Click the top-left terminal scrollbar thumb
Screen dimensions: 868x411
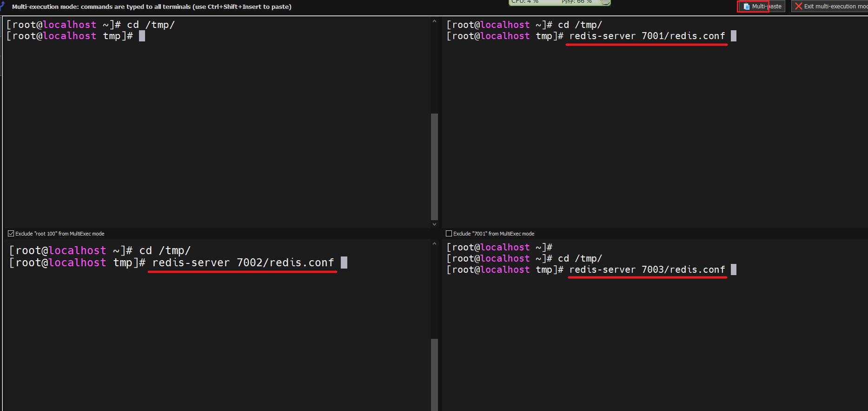[x=434, y=167]
